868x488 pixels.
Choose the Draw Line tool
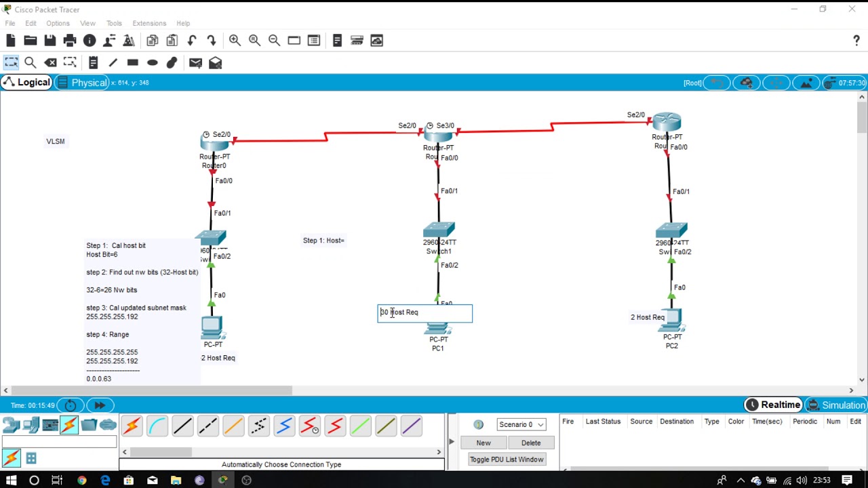[x=113, y=62]
